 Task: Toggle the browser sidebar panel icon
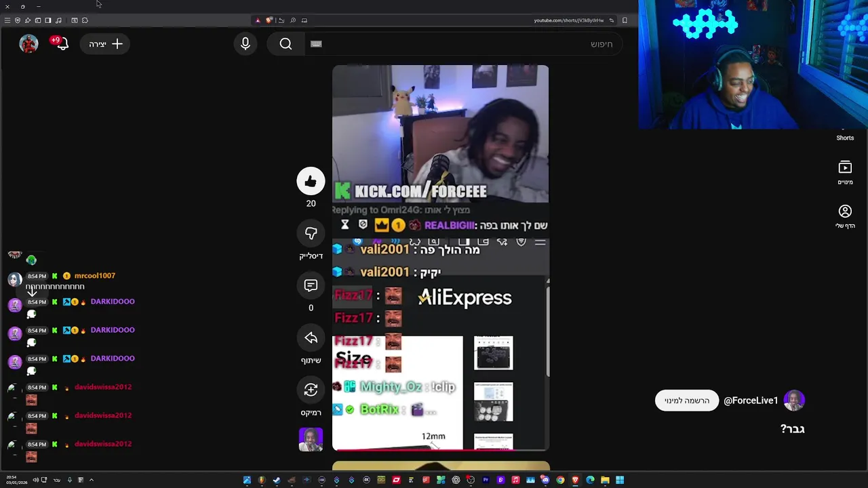(x=47, y=20)
